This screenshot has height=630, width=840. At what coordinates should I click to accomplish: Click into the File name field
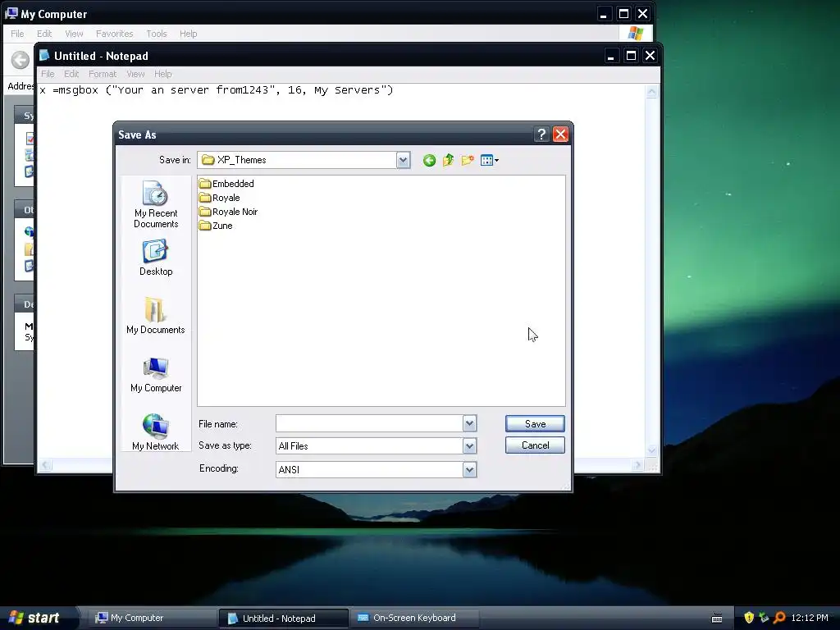pyautogui.click(x=369, y=423)
